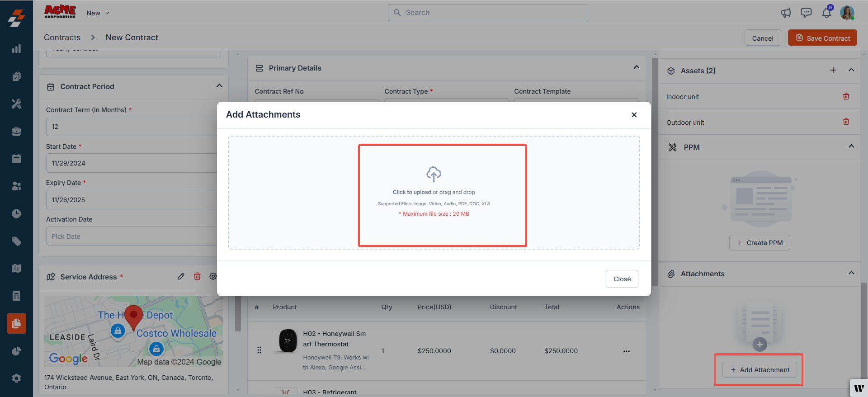Open the notifications bell
This screenshot has height=397, width=868.
pos(826,13)
